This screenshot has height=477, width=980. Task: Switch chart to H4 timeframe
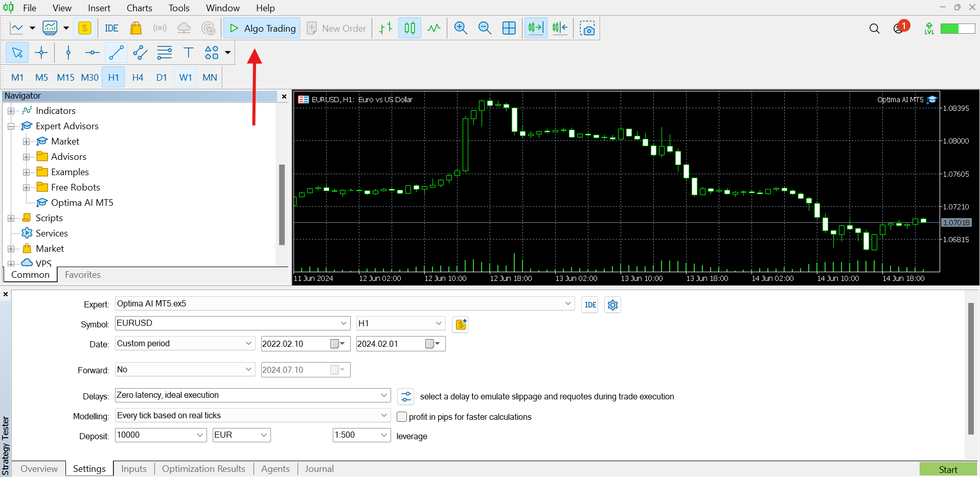click(x=138, y=77)
